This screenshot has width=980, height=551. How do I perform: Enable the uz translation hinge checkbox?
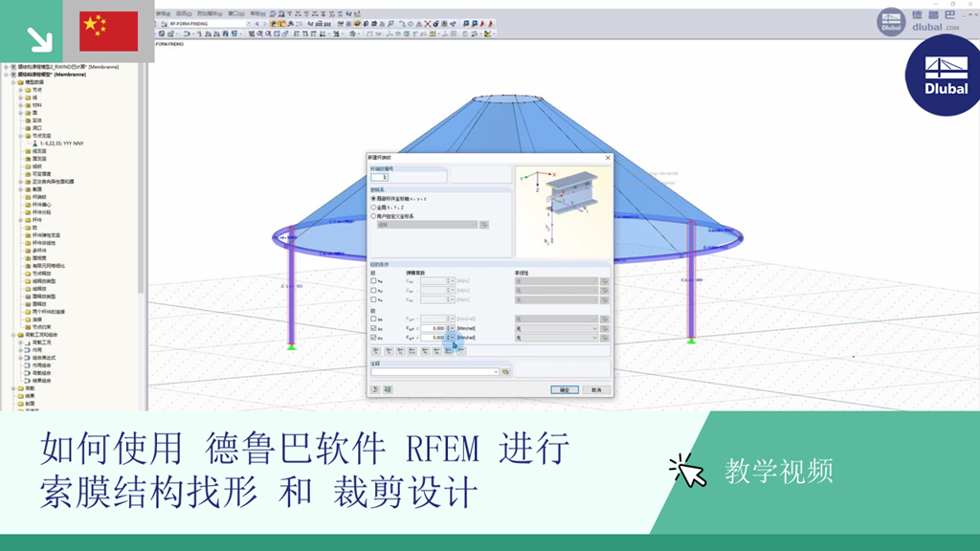click(x=374, y=299)
